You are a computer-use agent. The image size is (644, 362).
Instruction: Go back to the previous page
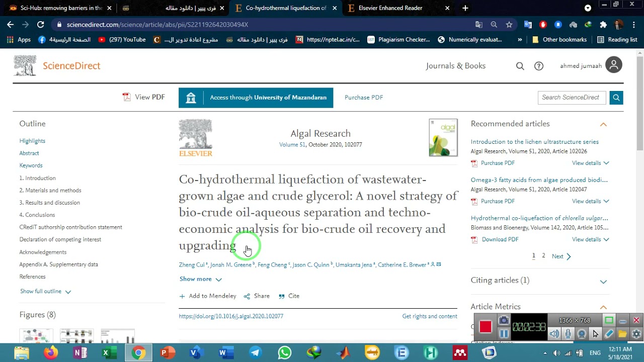[11, 24]
